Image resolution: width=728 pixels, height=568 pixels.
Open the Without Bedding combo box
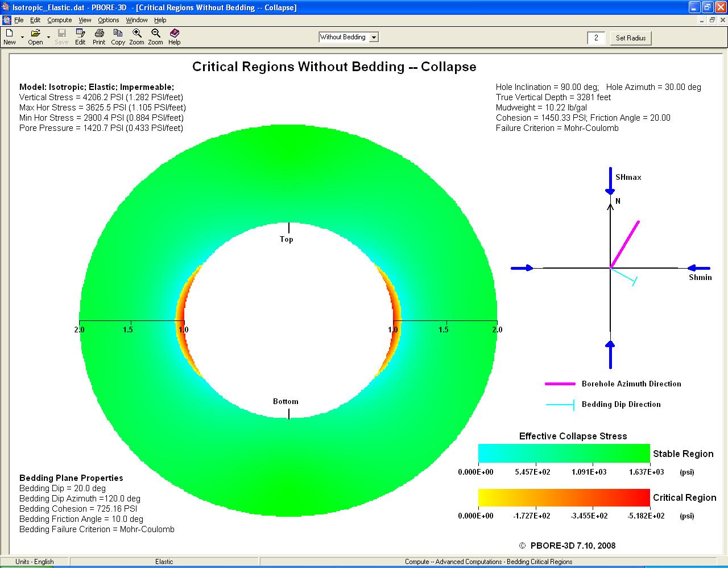tap(349, 37)
